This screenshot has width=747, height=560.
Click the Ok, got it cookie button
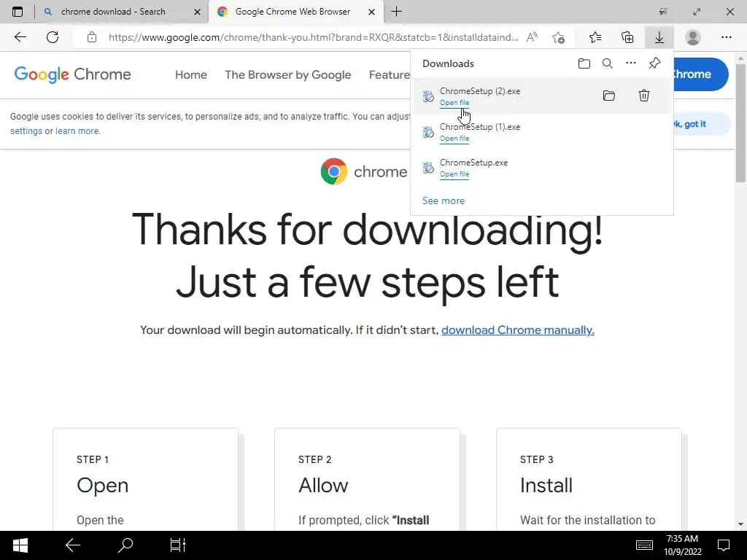point(701,124)
